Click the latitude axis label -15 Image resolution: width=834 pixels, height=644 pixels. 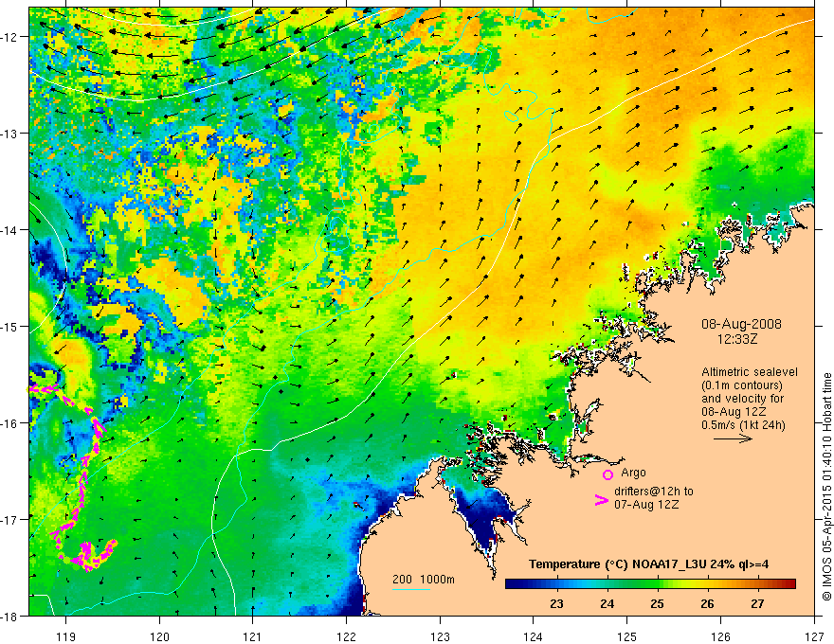click(9, 326)
